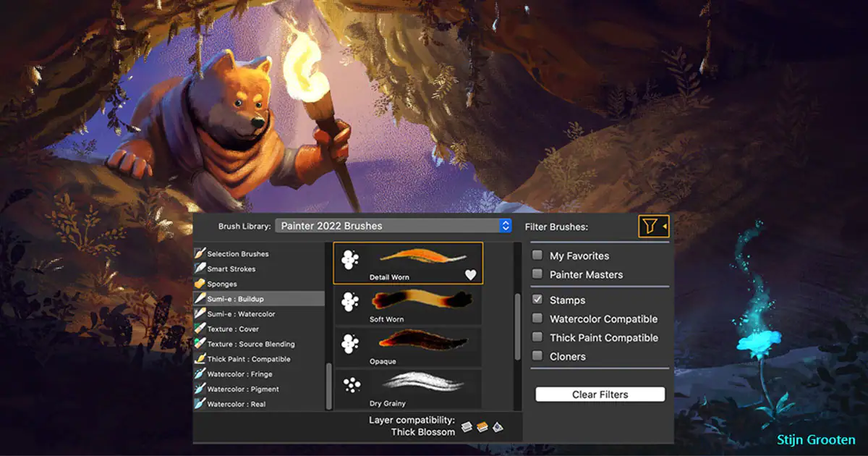The height and width of the screenshot is (456, 868).
Task: Uncheck the Stamps filter checkbox
Action: click(537, 300)
